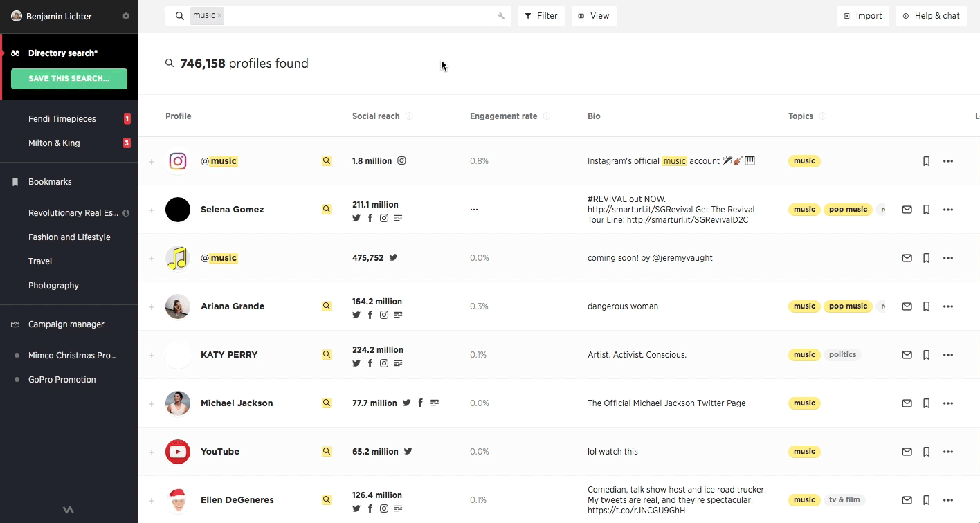Open Fashion and Lifestyle bookmark list

pos(69,237)
